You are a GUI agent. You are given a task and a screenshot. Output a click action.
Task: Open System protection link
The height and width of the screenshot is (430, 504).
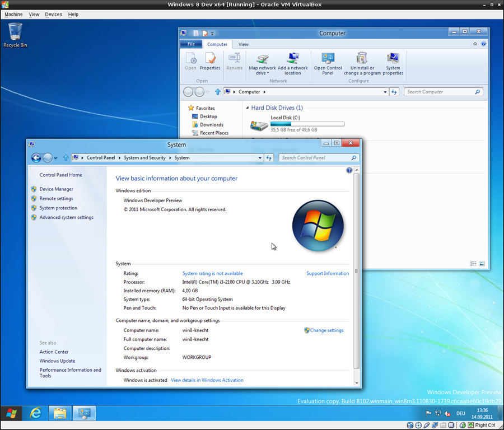(58, 208)
